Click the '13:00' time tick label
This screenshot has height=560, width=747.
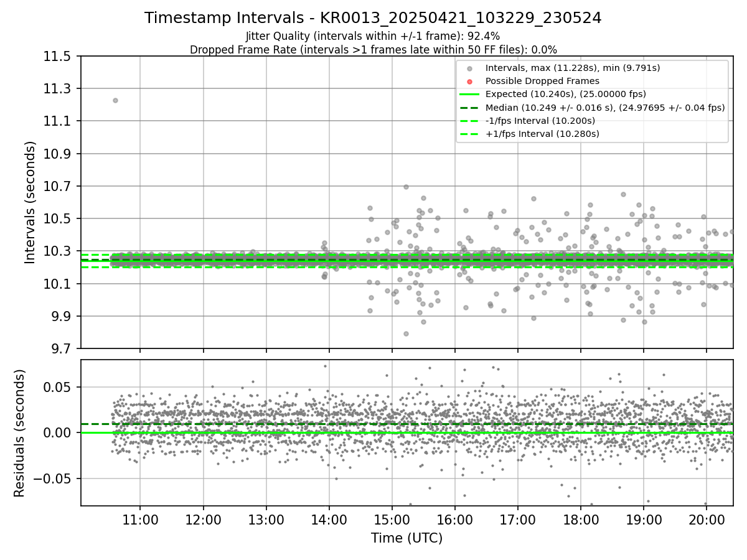[266, 520]
